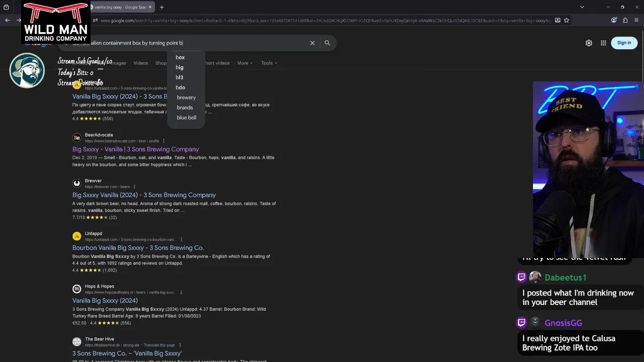Go back with browser back arrow
This screenshot has height=362, width=644.
[x=7, y=20]
